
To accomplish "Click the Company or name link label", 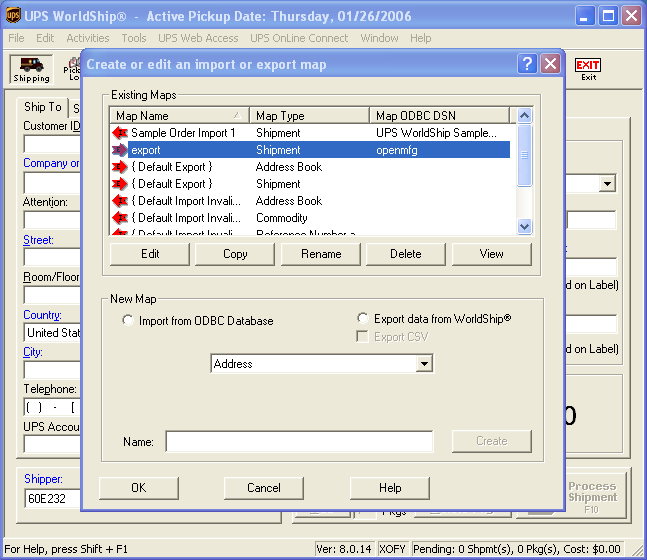I will pos(51,163).
